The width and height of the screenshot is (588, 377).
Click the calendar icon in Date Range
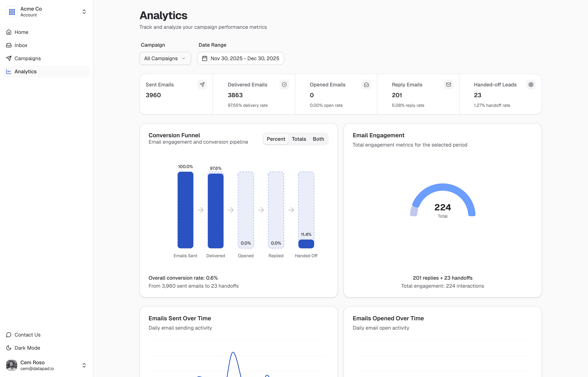205,59
